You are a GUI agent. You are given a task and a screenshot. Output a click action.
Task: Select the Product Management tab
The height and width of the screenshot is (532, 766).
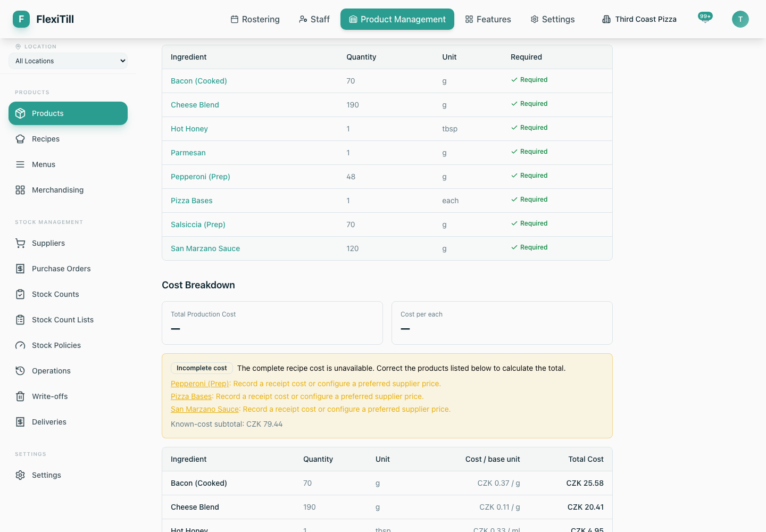397,19
